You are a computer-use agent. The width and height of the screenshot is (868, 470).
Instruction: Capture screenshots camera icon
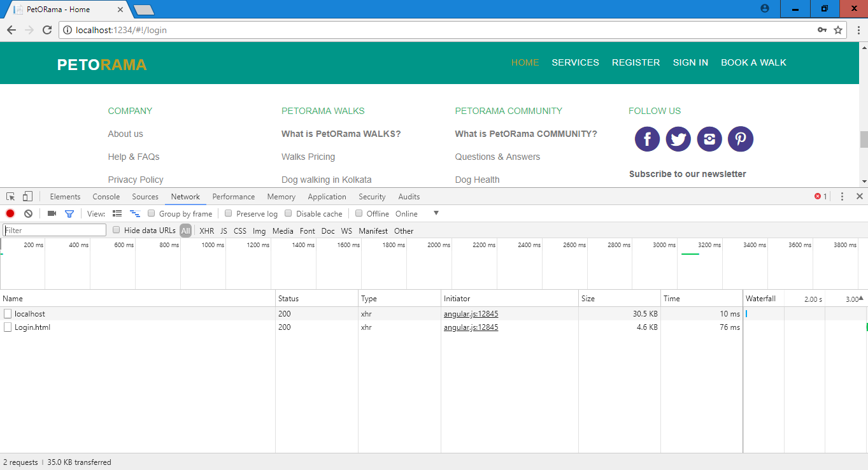click(52, 213)
